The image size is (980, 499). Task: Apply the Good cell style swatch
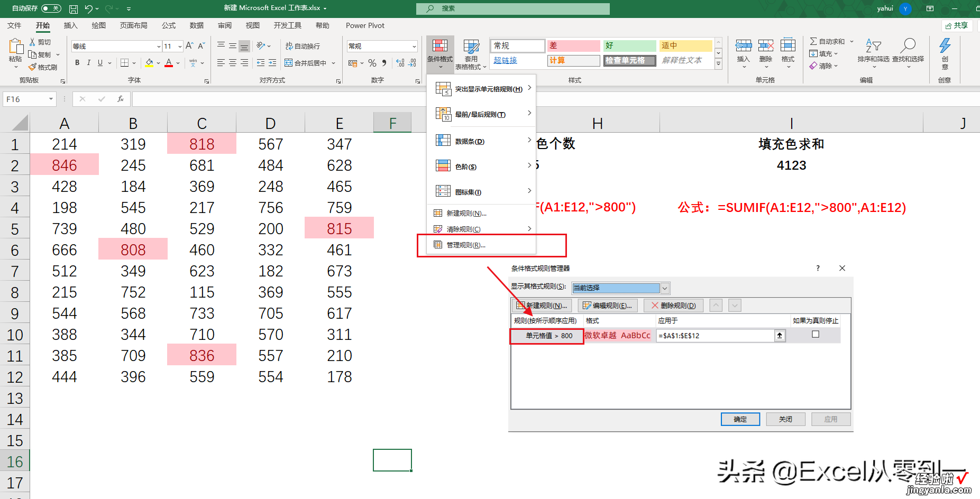click(x=630, y=45)
